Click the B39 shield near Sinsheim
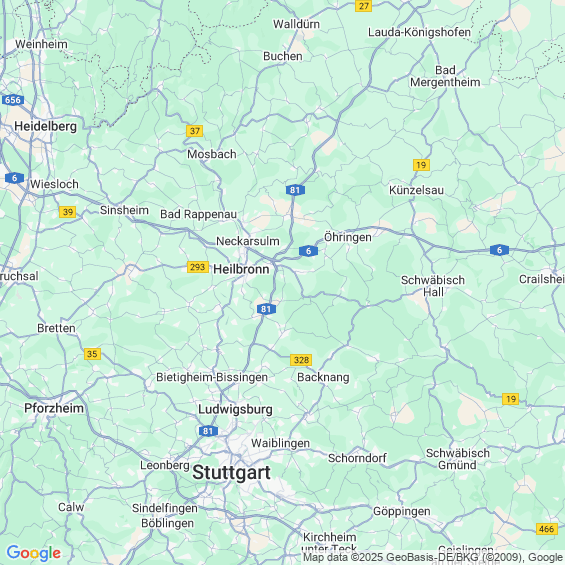 pyautogui.click(x=68, y=212)
